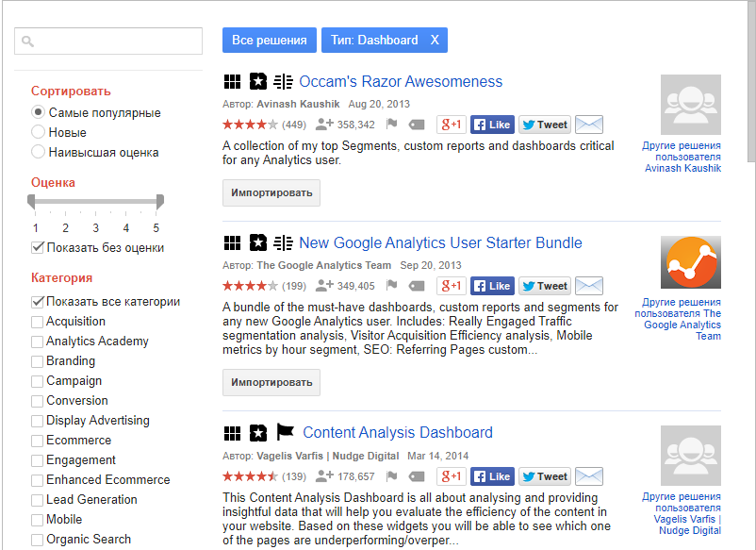The image size is (756, 550).
Task: Click the dashboard grid icon for Content Analysis Dashboard
Action: (232, 433)
